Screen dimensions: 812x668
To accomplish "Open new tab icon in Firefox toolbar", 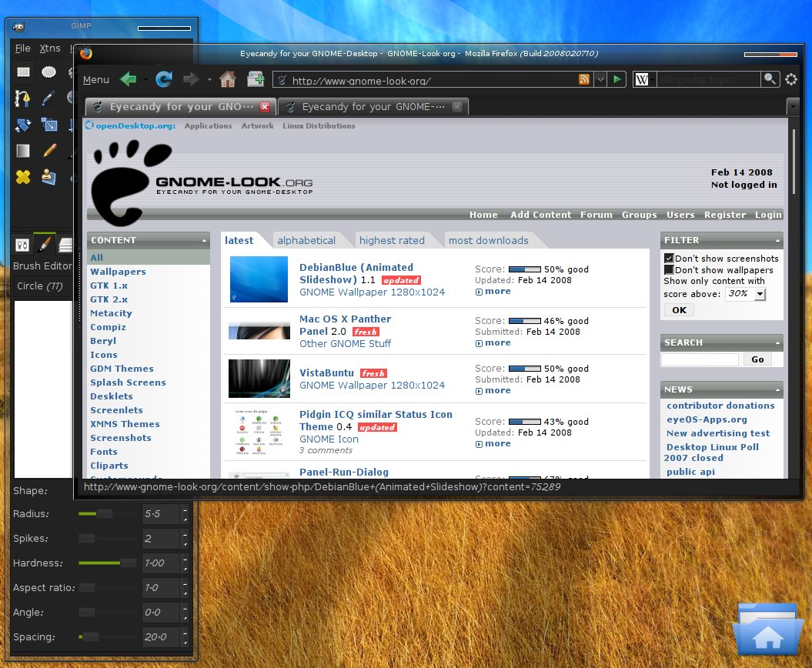I will pos(256,79).
